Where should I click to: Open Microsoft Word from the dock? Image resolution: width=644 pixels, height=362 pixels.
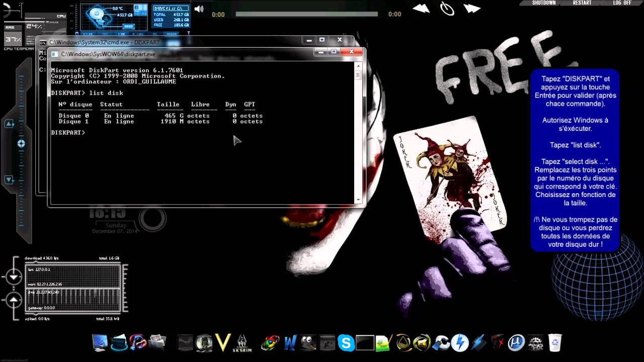pos(289,343)
